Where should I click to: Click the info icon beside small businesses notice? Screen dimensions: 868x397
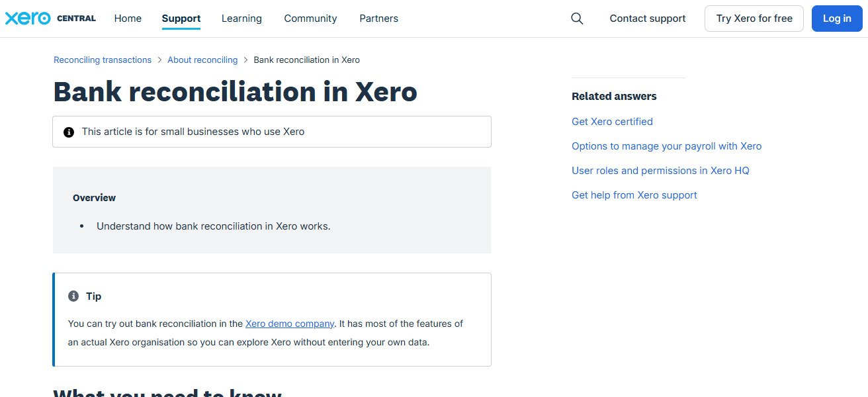[69, 132]
